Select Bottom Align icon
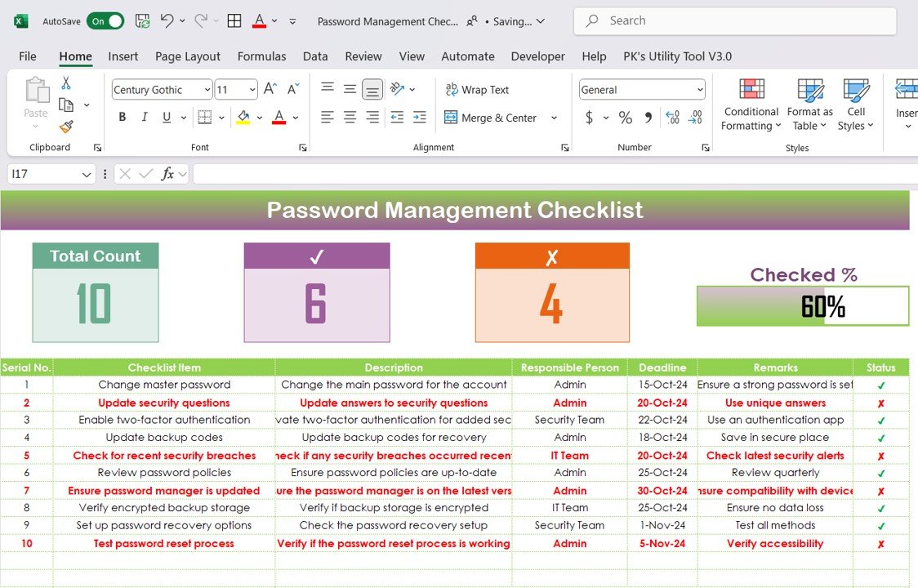This screenshot has width=918, height=588. (x=372, y=89)
